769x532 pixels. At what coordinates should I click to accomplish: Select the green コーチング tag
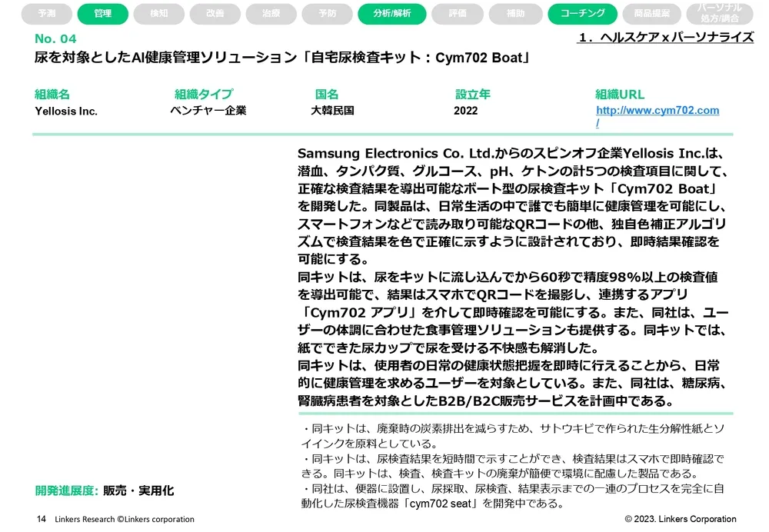582,14
